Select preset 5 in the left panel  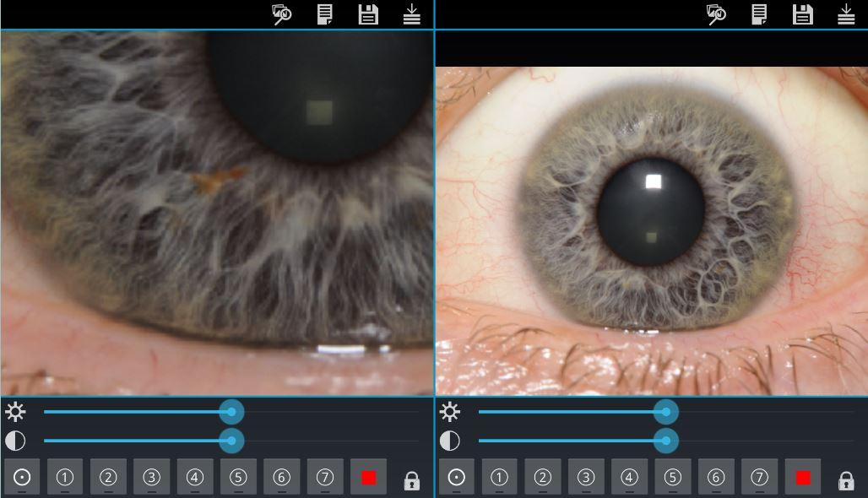[238, 477]
